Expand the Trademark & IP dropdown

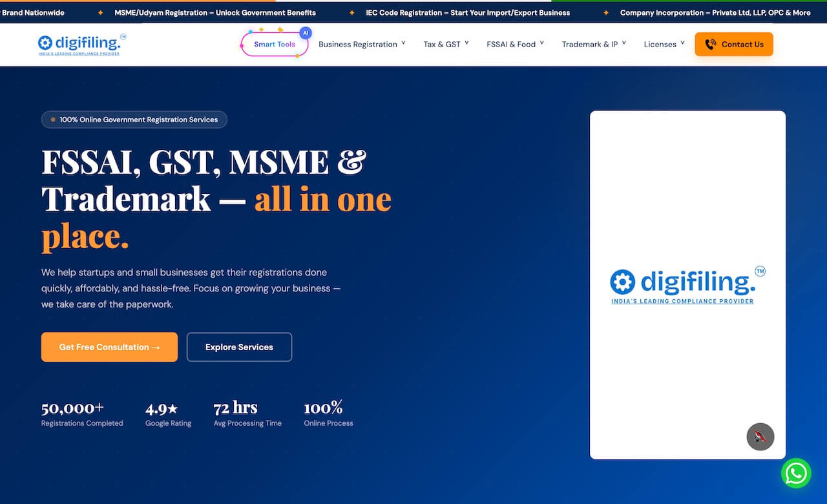click(x=594, y=45)
